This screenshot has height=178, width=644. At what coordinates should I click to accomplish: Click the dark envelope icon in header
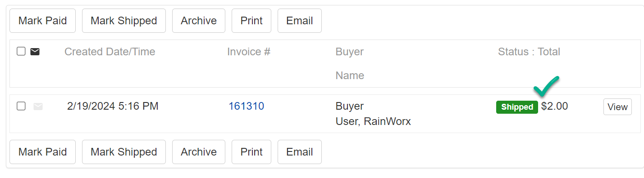coord(35,52)
